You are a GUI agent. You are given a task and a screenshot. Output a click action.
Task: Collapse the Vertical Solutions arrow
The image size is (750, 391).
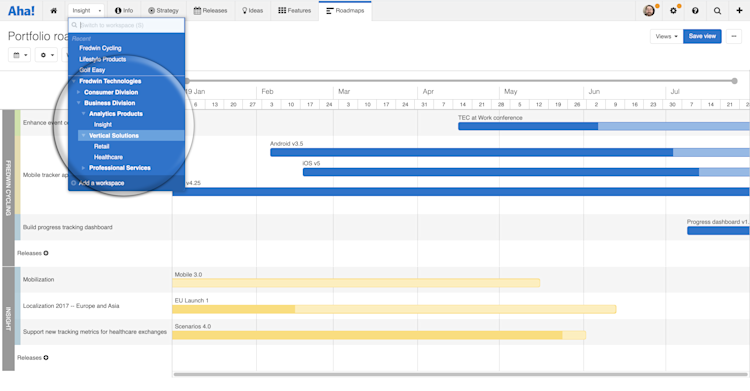84,135
